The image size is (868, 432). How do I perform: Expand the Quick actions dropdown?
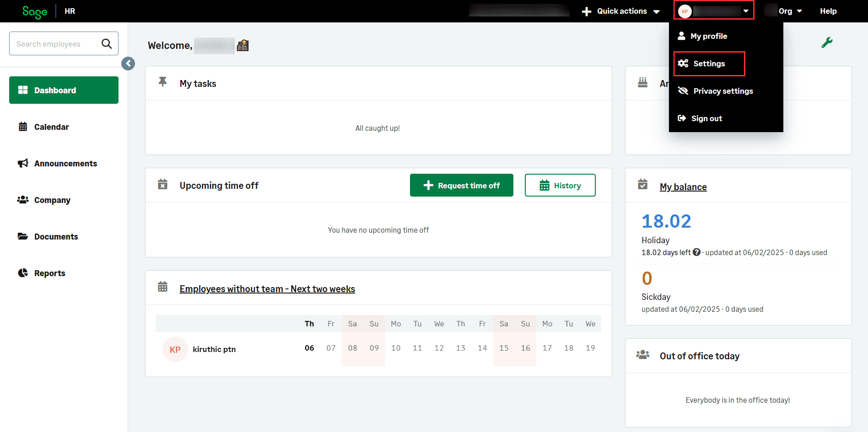pos(621,11)
